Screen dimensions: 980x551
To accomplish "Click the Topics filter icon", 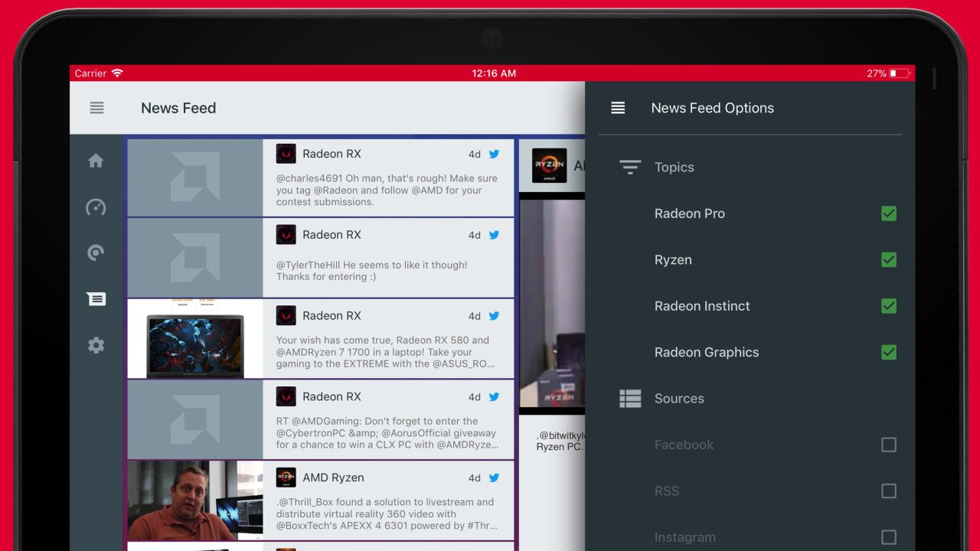I will 630,168.
